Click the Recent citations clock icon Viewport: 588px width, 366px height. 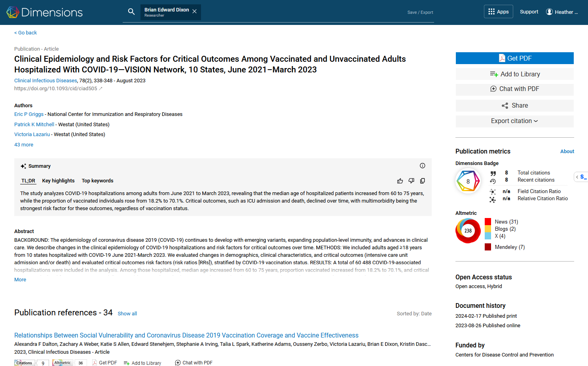point(493,181)
